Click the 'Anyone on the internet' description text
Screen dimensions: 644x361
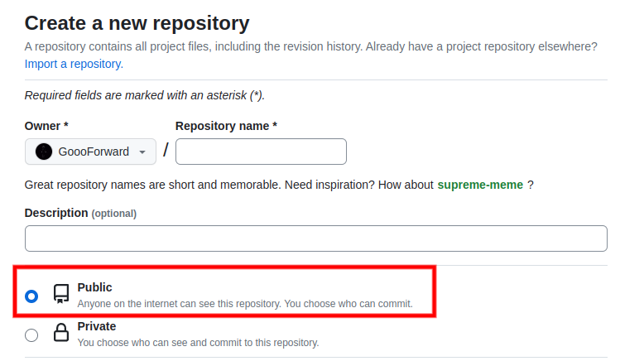pos(245,304)
